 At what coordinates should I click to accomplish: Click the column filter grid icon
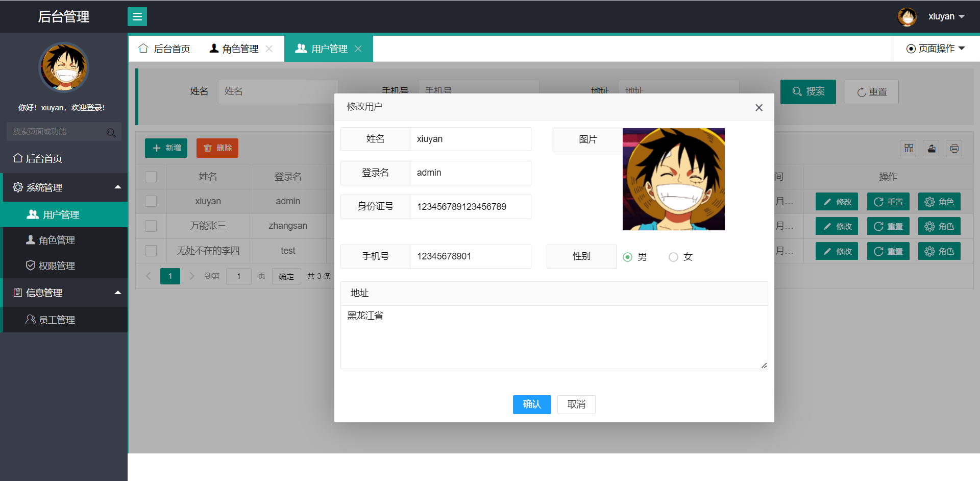[x=909, y=148]
